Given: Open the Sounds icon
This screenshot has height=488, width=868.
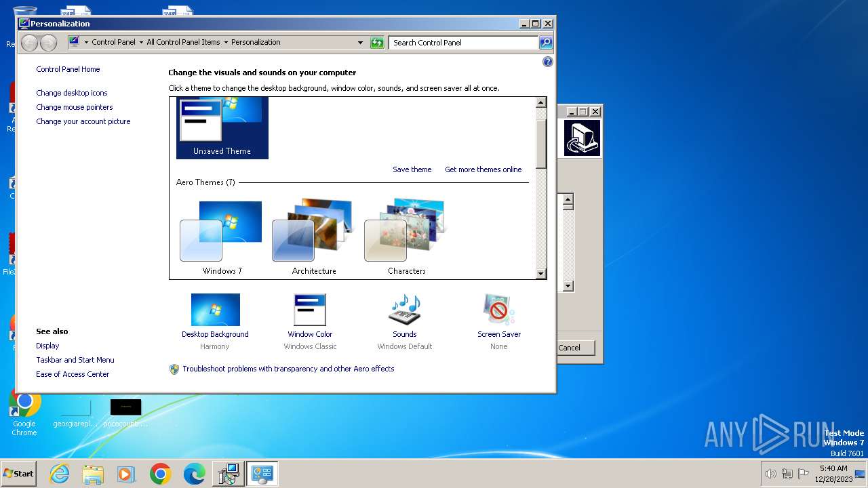Looking at the screenshot, I should pyautogui.click(x=405, y=310).
